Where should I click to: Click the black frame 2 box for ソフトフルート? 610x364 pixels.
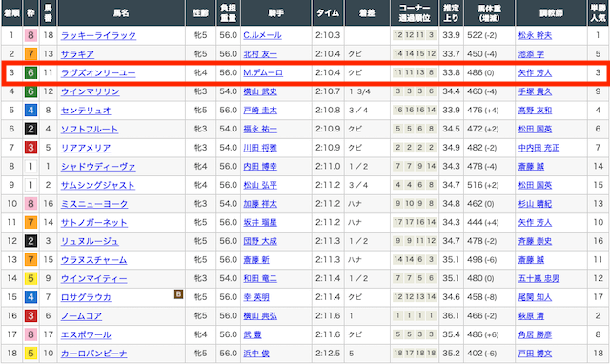point(30,129)
